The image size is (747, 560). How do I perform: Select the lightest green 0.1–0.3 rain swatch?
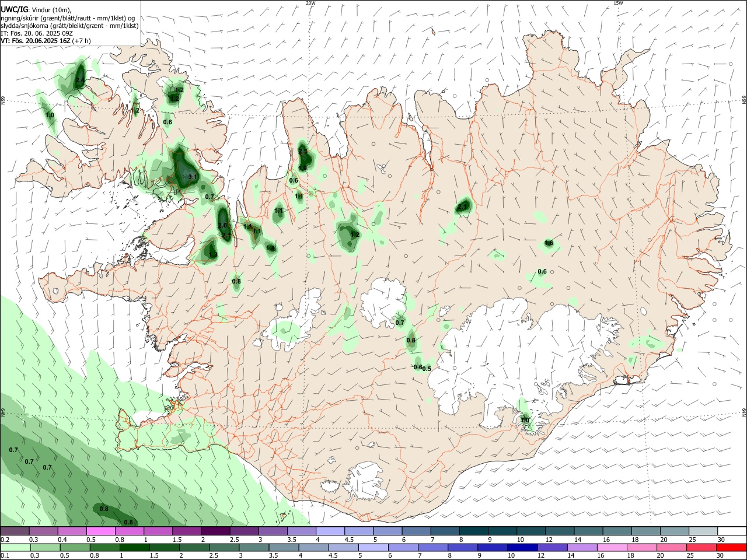pos(15,547)
